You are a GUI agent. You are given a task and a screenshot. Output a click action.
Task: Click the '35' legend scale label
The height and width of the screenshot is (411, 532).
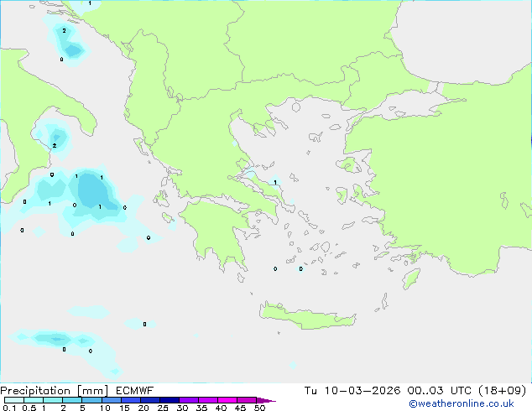coord(202,408)
